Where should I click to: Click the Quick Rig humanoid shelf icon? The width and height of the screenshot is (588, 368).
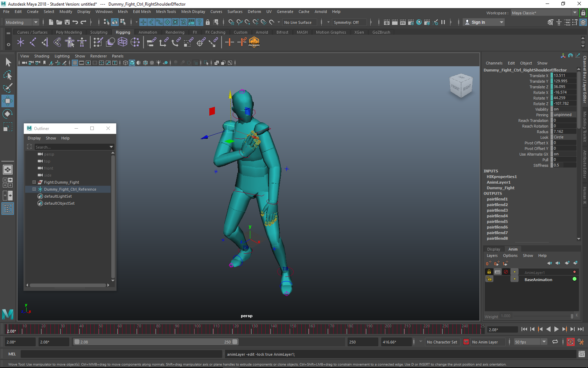pyautogui.click(x=70, y=42)
